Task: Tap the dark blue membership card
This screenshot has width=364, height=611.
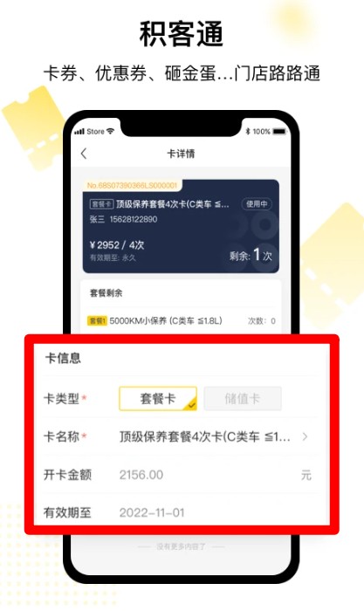Action: pyautogui.click(x=181, y=226)
